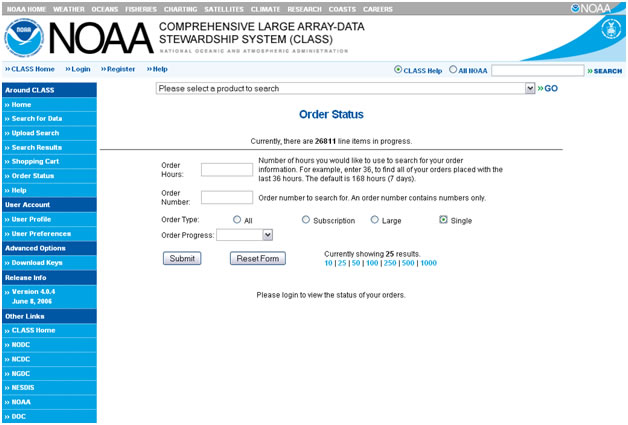628x425 pixels.
Task: Show 100 results per page
Action: point(372,263)
